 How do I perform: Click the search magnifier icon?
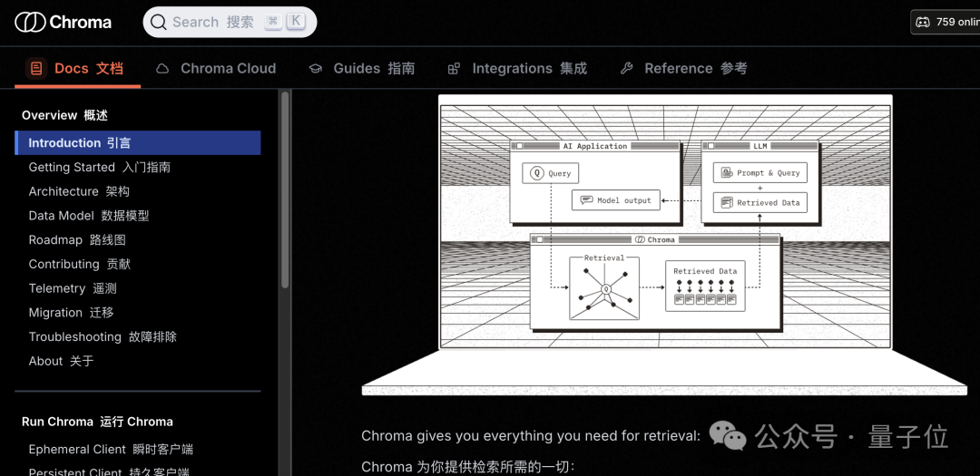[x=159, y=22]
